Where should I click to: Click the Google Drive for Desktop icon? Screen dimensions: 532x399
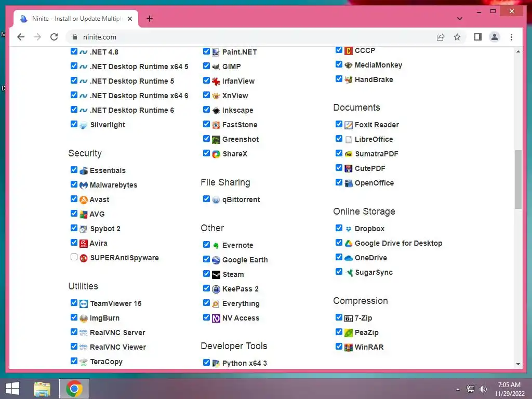349,243
